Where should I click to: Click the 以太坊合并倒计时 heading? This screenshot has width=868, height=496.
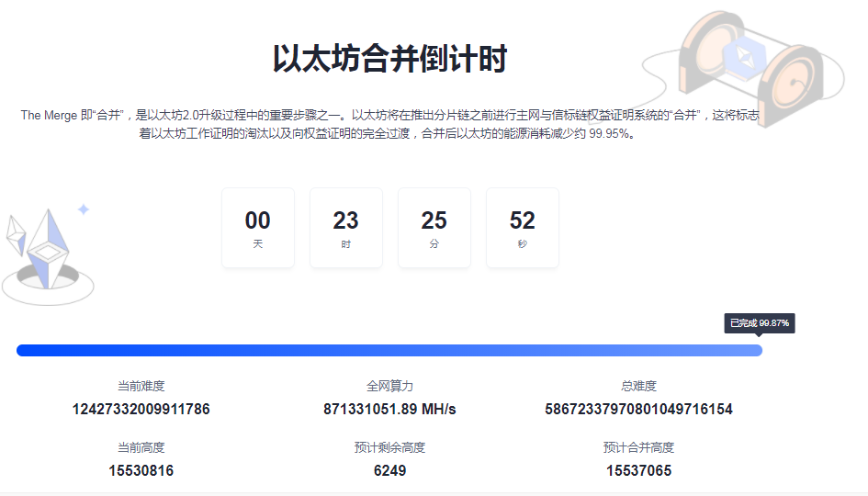389,59
